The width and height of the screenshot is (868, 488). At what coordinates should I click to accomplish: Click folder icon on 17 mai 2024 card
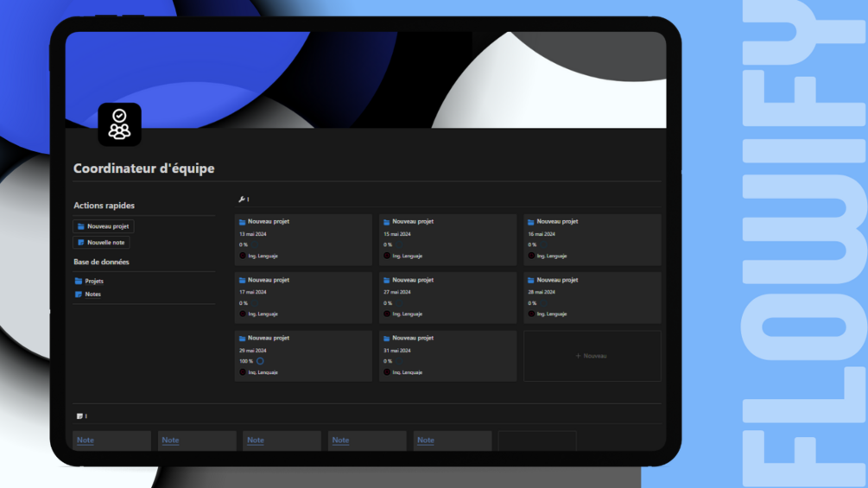point(243,280)
